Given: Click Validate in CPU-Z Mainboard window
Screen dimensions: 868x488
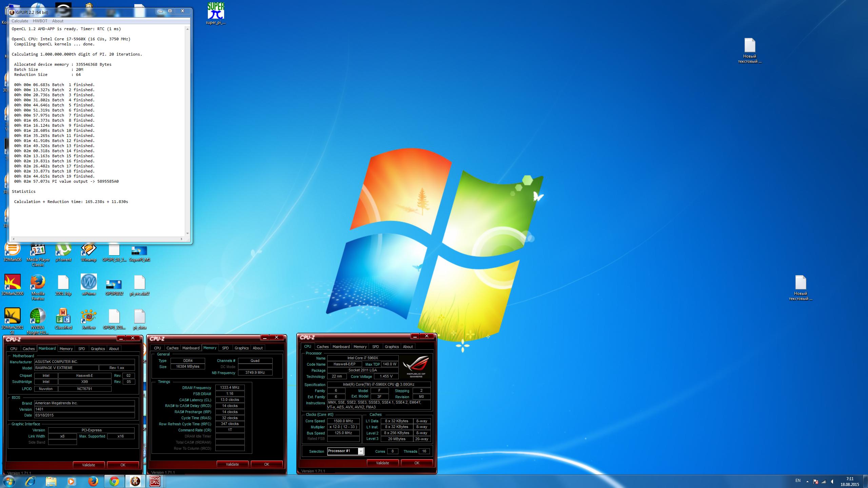Looking at the screenshot, I should [88, 465].
